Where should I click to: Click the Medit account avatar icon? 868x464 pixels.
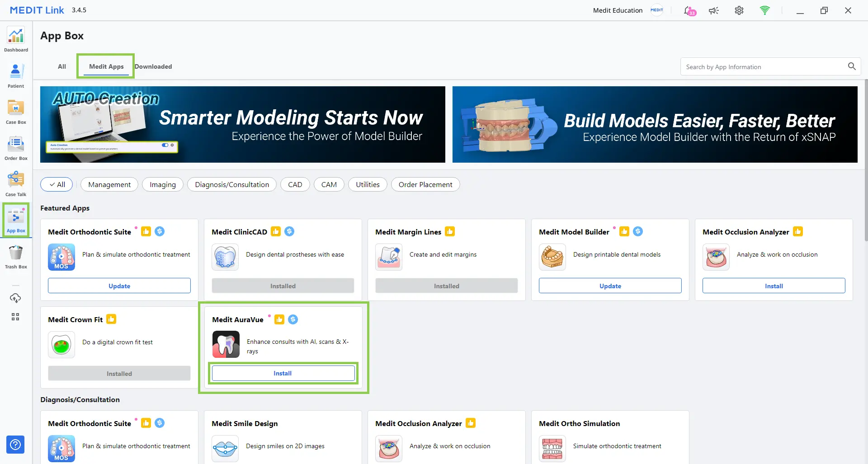(657, 10)
